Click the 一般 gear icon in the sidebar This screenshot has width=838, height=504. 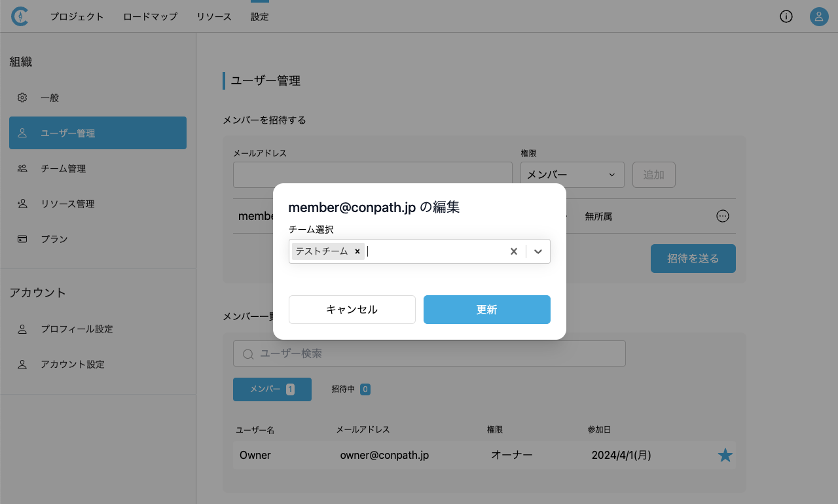[x=22, y=98]
